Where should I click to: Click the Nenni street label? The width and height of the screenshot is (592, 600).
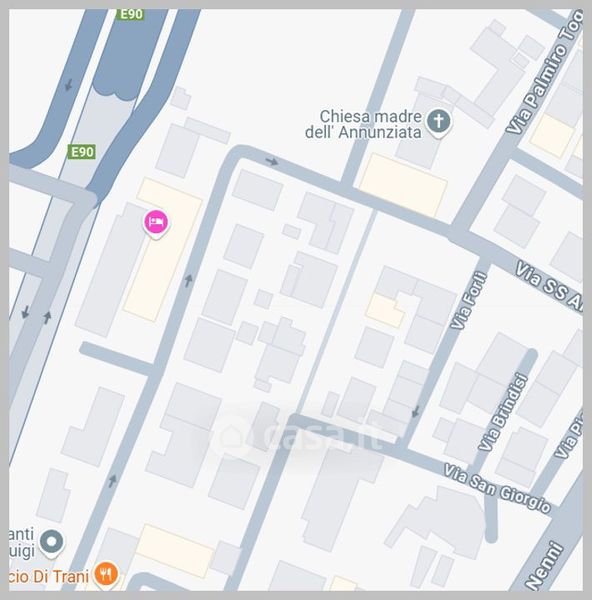tap(544, 566)
